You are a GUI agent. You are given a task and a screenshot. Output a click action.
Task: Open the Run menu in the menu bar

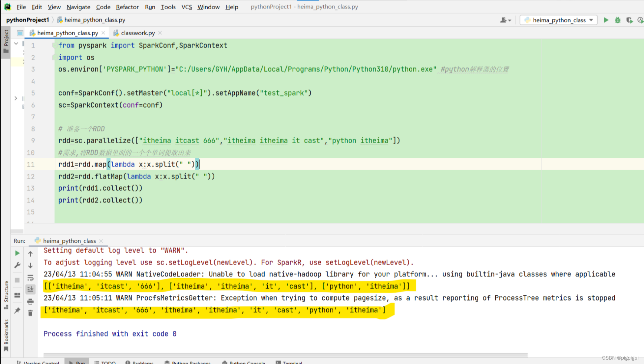click(150, 7)
